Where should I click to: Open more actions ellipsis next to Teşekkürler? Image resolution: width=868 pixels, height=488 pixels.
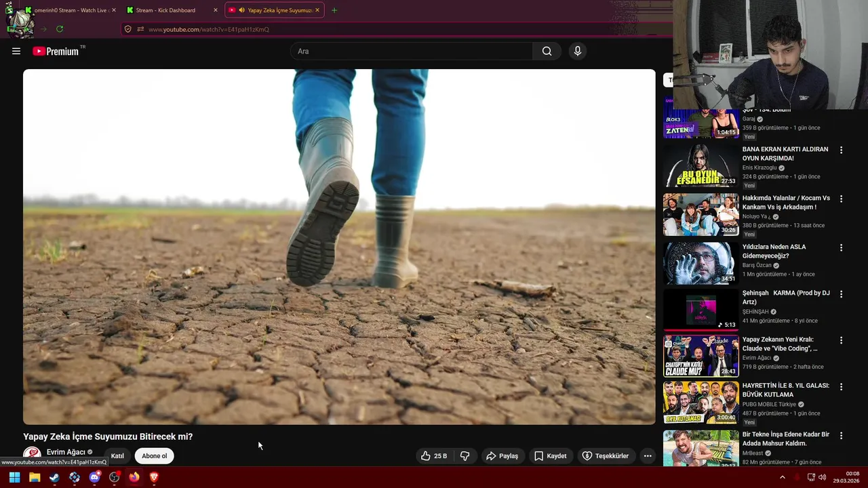pyautogui.click(x=648, y=456)
